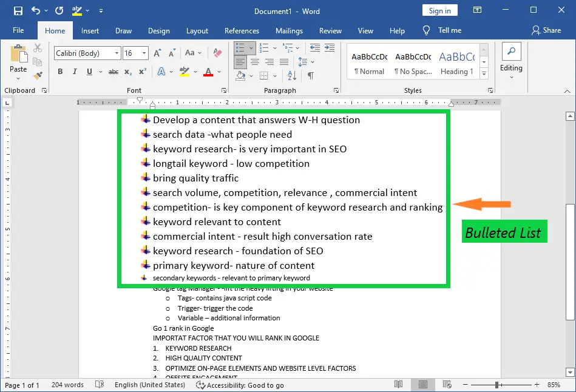Switch to the Insert tab
This screenshot has width=576, height=392.
coord(90,31)
